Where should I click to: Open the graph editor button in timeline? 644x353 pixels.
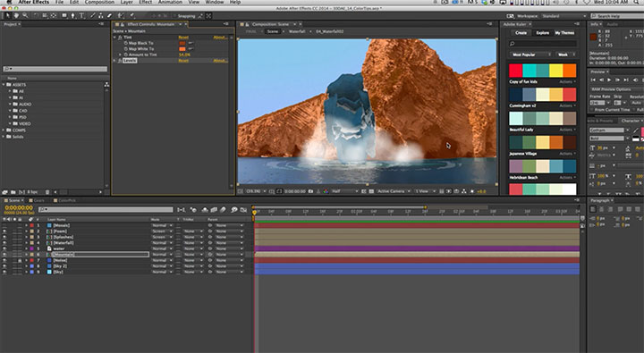pos(243,210)
